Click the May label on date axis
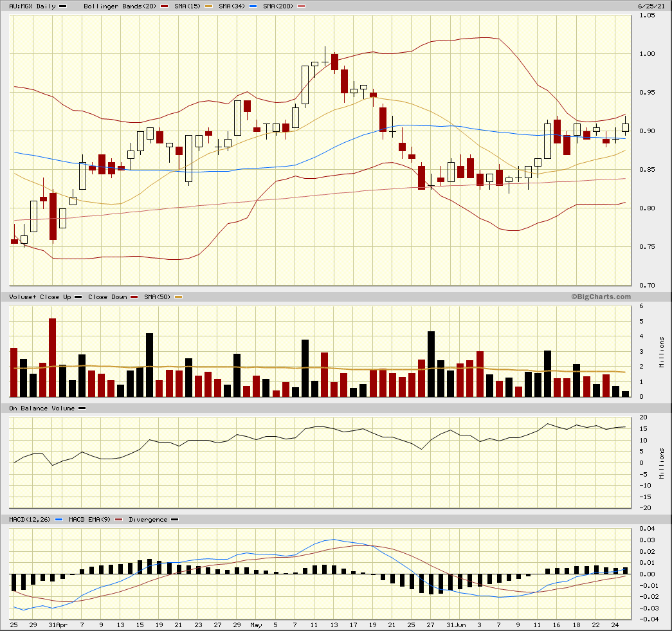 [256, 625]
